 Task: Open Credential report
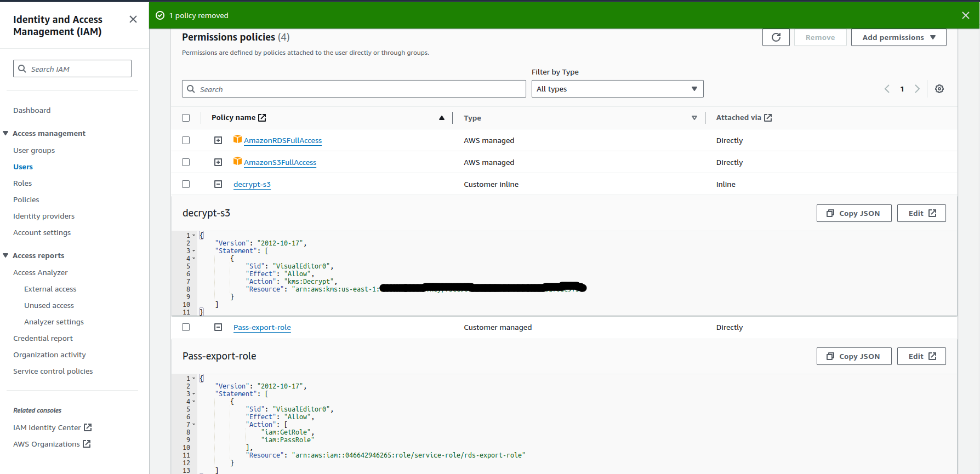tap(43, 338)
